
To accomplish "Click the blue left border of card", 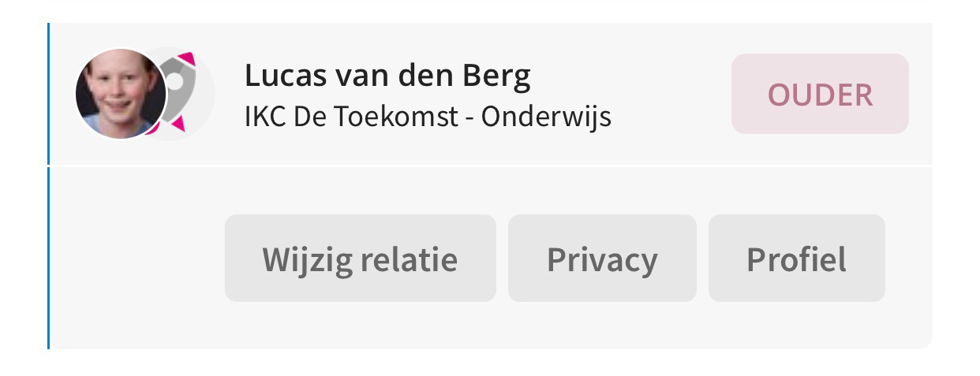I will tap(48, 186).
